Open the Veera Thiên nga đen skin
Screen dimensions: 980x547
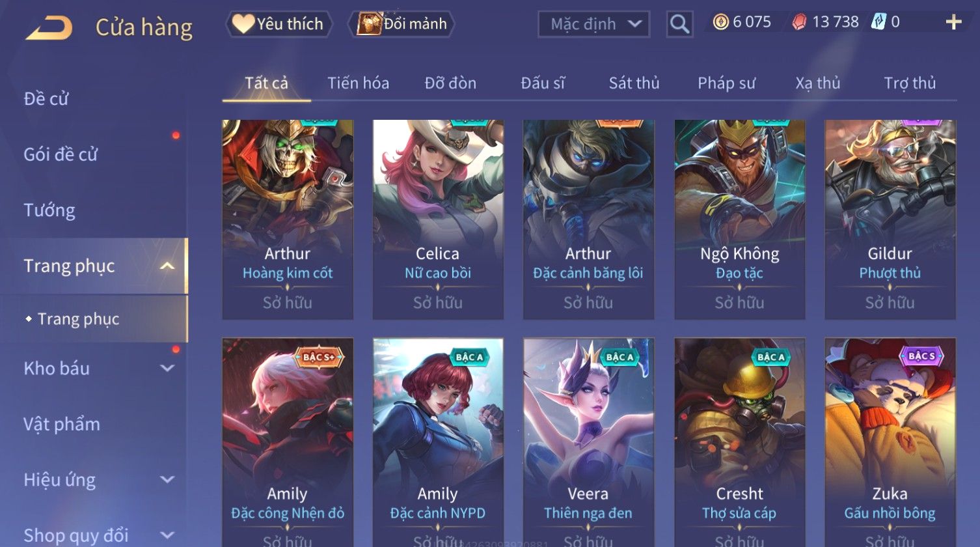tap(588, 442)
